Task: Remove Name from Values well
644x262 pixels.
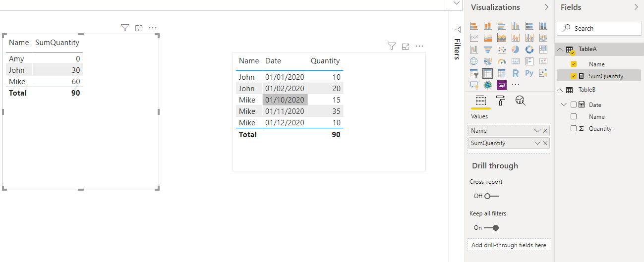Action: pyautogui.click(x=545, y=131)
